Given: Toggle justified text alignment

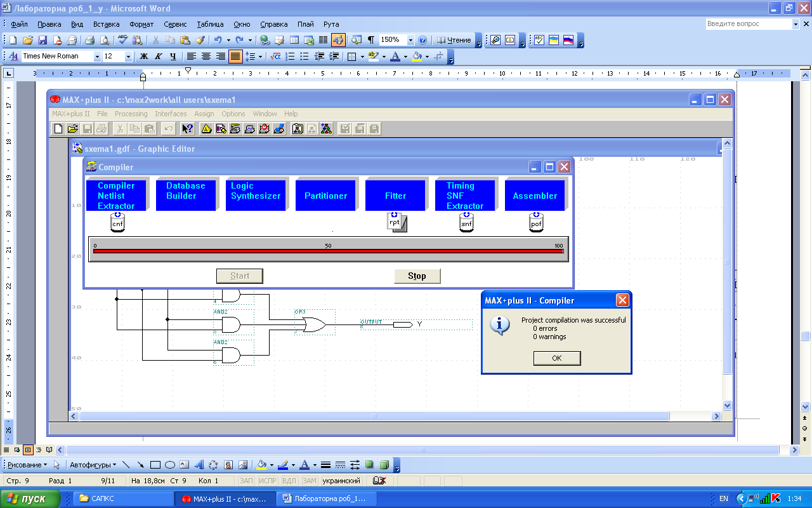Looking at the screenshot, I should 235,57.
